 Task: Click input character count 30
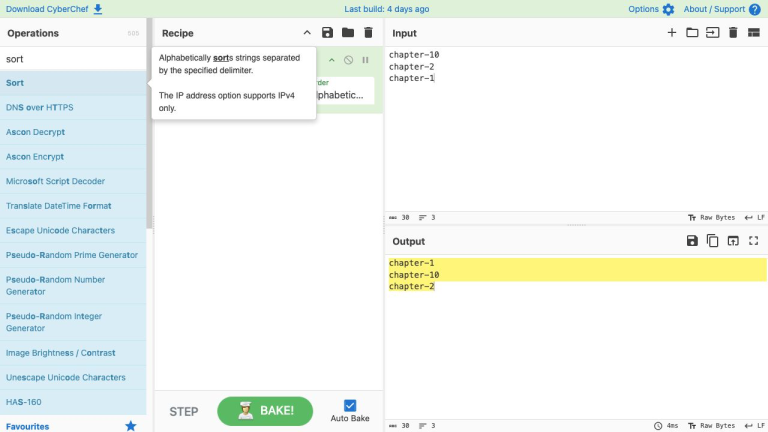pos(400,217)
